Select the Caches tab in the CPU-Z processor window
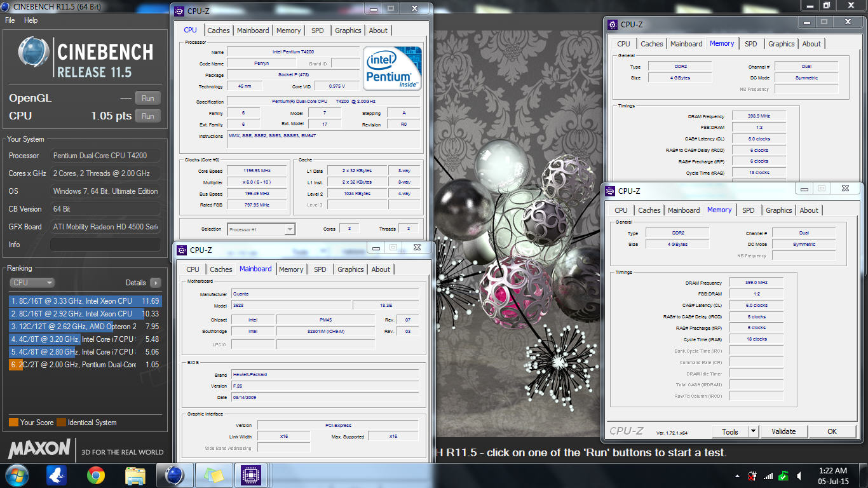 tap(219, 30)
